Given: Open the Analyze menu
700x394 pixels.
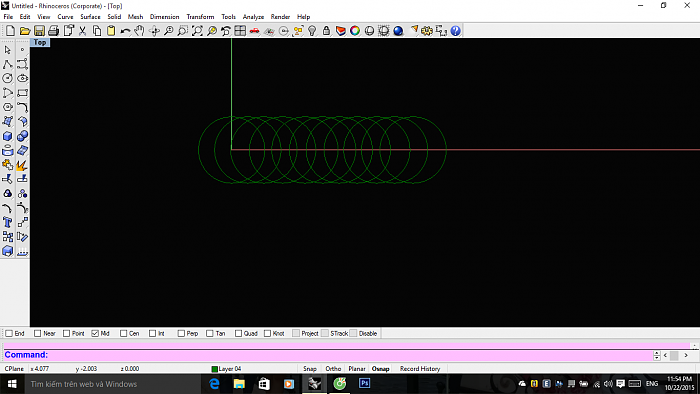Looking at the screenshot, I should pyautogui.click(x=253, y=17).
